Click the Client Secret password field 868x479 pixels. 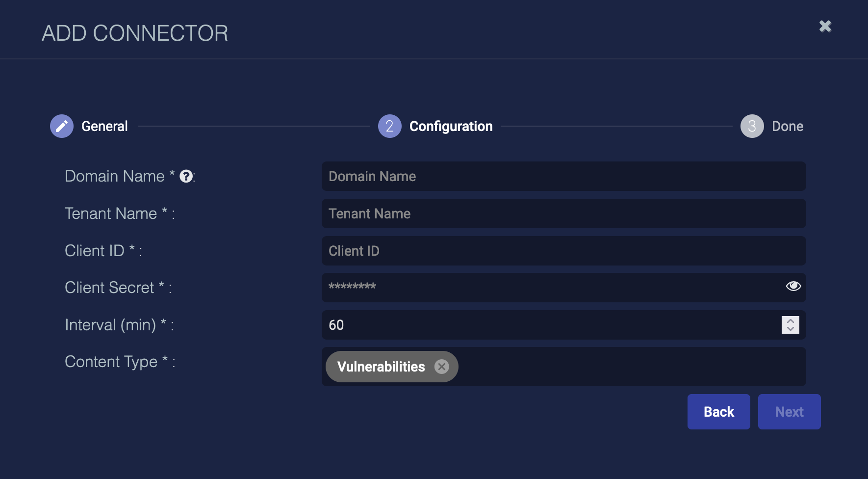pyautogui.click(x=549, y=287)
